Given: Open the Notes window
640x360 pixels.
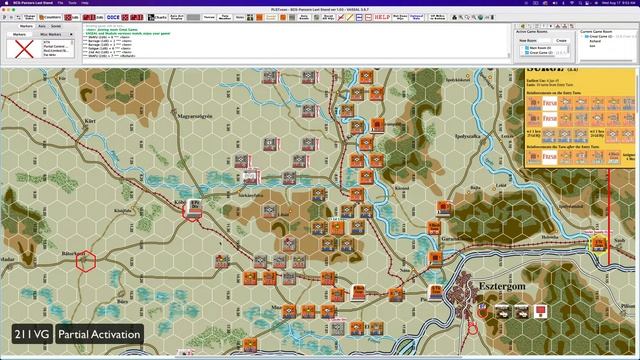Looking at the screenshot, I should pos(240,17).
